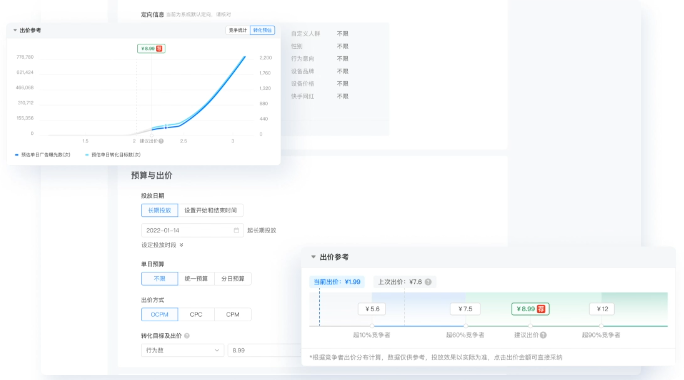The image size is (684, 380).
Task: Select 分日预算 daily budget option
Action: 233,278
